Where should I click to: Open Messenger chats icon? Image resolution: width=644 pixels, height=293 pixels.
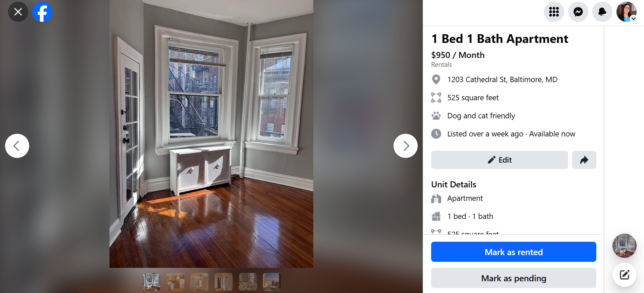pyautogui.click(x=578, y=12)
